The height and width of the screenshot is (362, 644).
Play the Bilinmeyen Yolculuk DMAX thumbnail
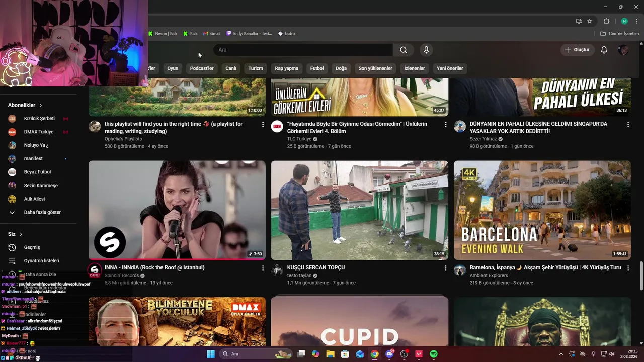(x=177, y=321)
